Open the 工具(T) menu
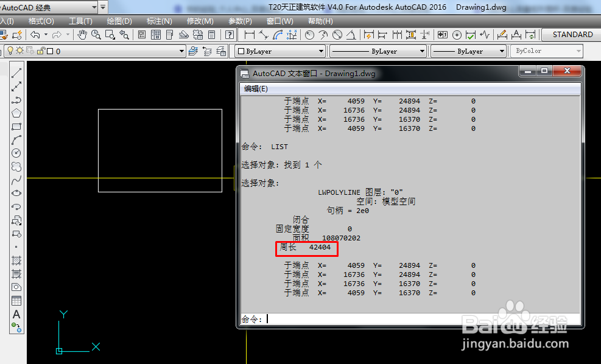 click(80, 21)
